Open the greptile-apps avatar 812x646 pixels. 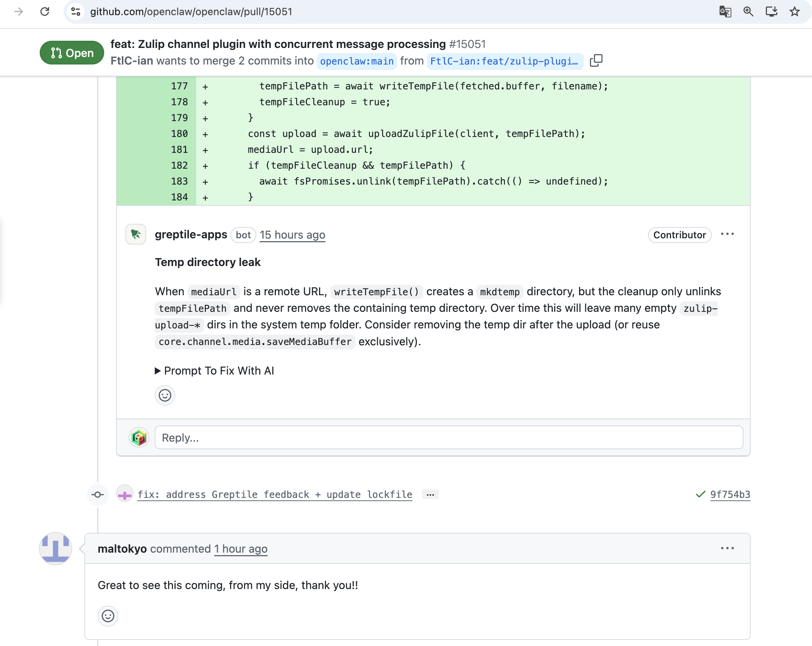pyautogui.click(x=136, y=235)
